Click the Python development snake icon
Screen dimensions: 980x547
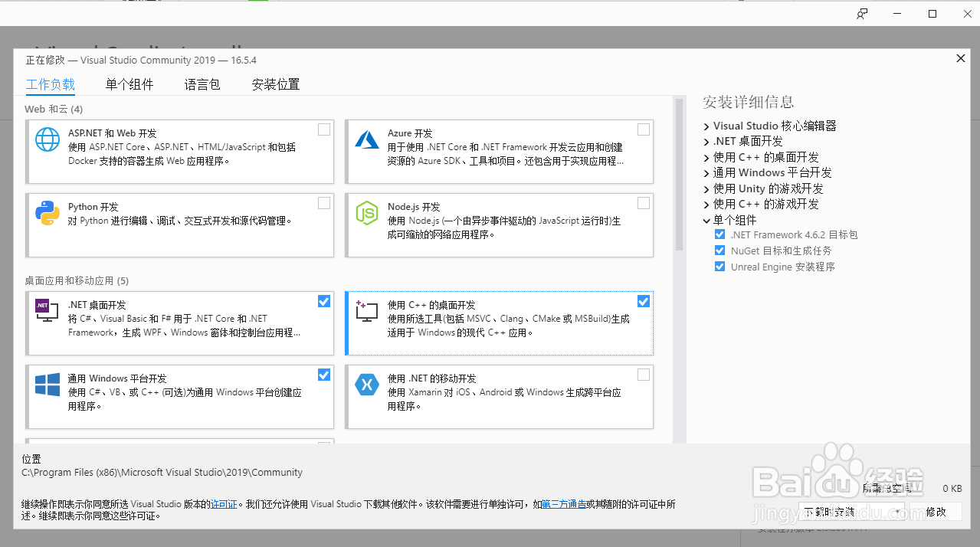[48, 213]
